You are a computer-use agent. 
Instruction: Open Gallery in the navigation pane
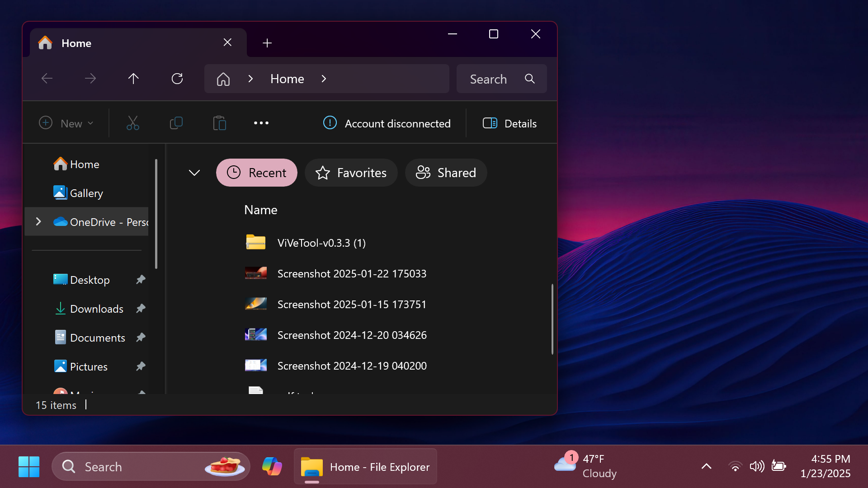[x=86, y=193]
